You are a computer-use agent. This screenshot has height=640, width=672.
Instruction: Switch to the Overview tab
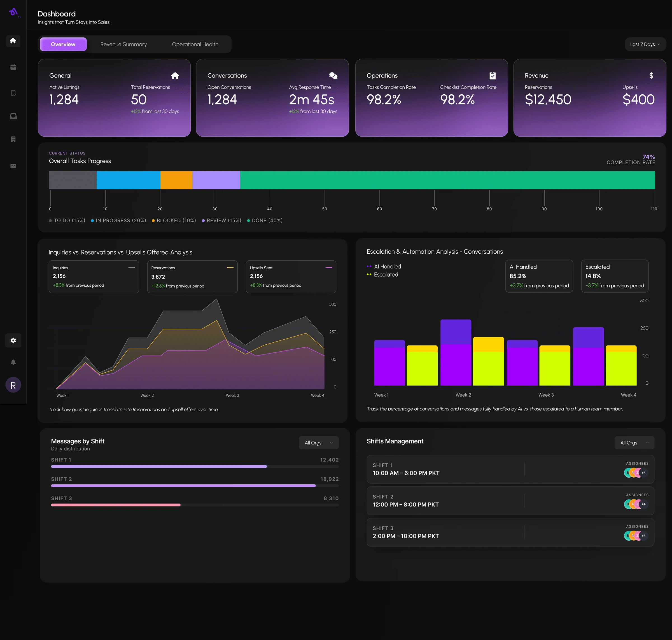click(x=63, y=44)
